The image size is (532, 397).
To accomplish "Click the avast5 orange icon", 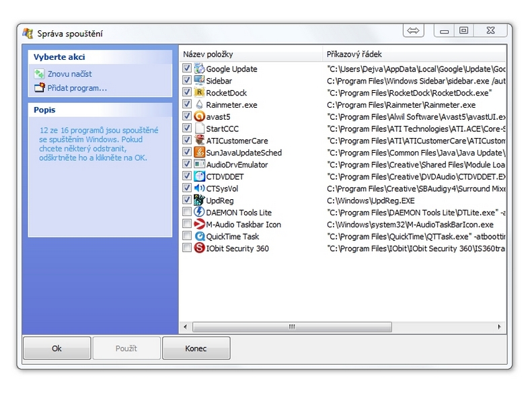I will [x=199, y=116].
